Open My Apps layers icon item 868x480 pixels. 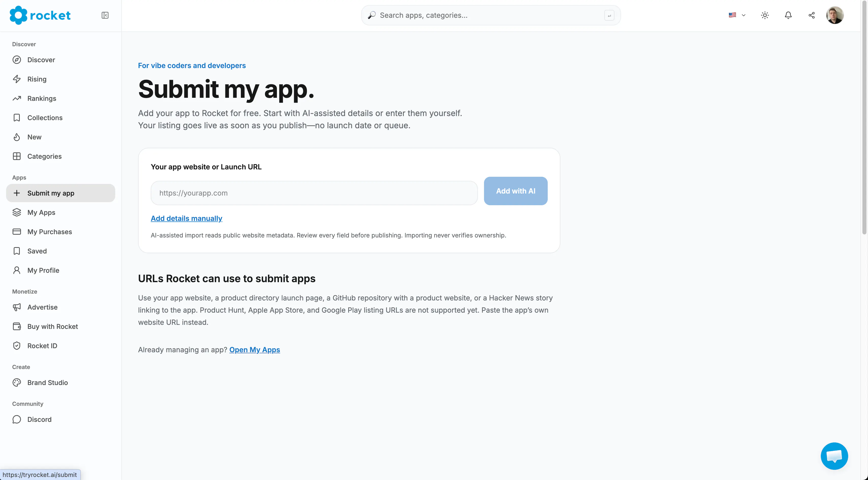61,212
